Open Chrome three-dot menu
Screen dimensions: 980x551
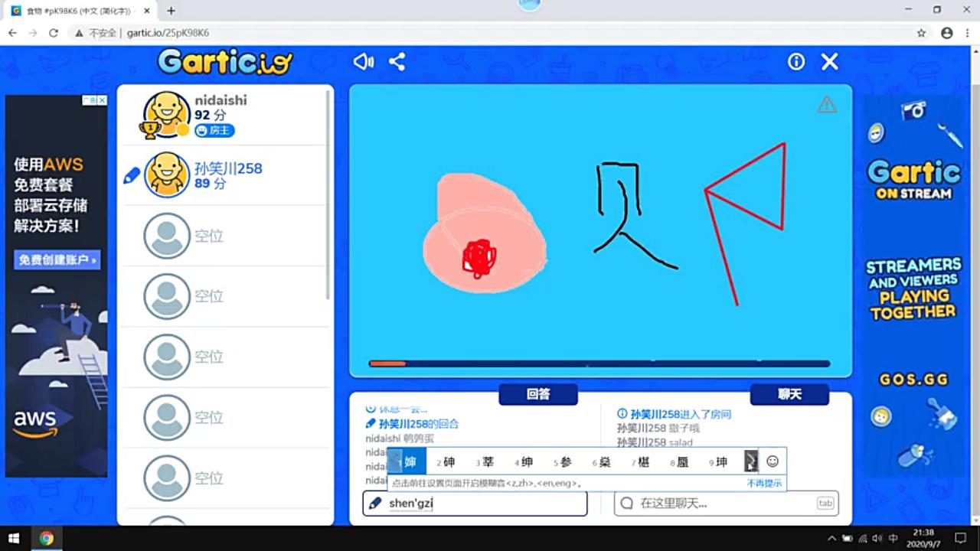(x=967, y=33)
